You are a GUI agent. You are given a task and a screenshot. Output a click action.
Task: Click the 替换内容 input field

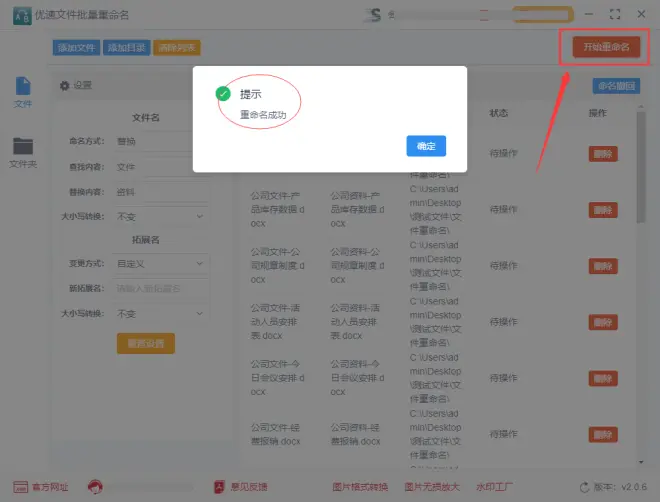[161, 192]
